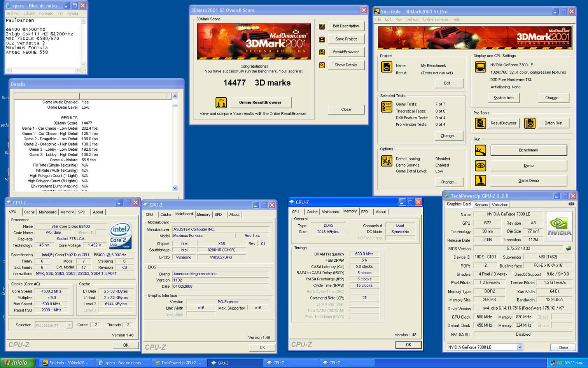Click the Show Details magnifier icon
Image resolution: width=588 pixels, height=368 pixels.
pos(322,65)
